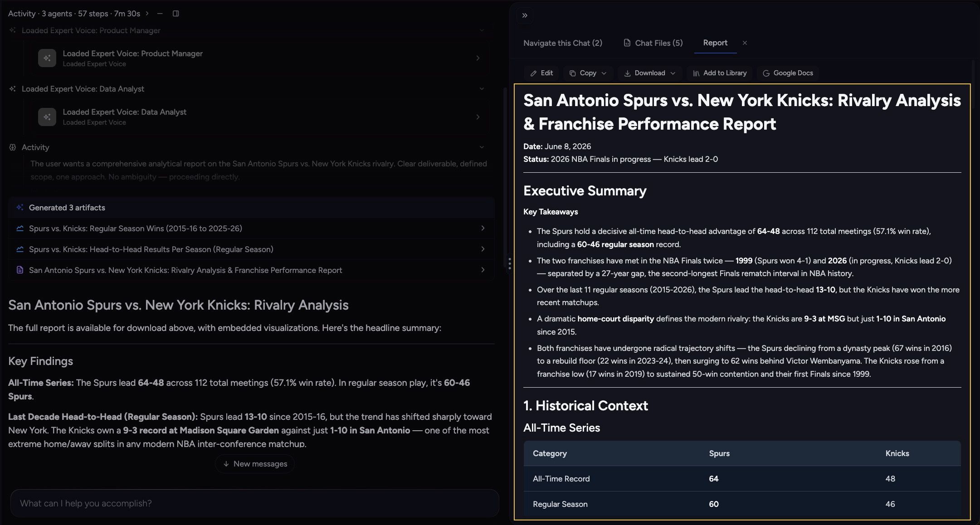
Task: Click the brain icon next to the Activity section
Action: (13, 147)
